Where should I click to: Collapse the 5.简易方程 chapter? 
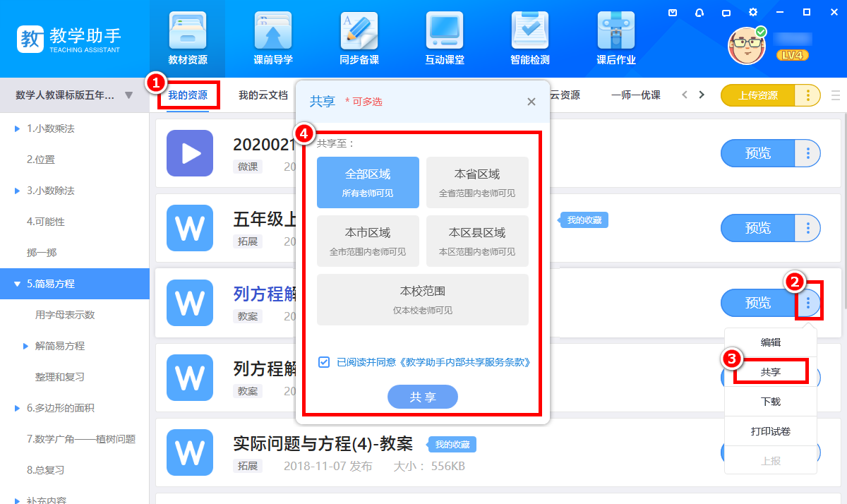coord(18,284)
